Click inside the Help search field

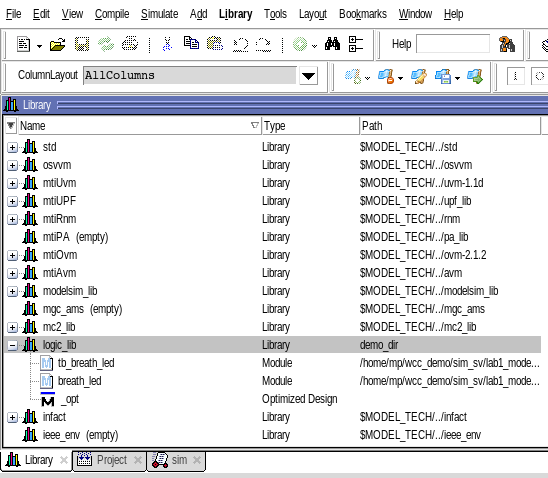[x=453, y=44]
